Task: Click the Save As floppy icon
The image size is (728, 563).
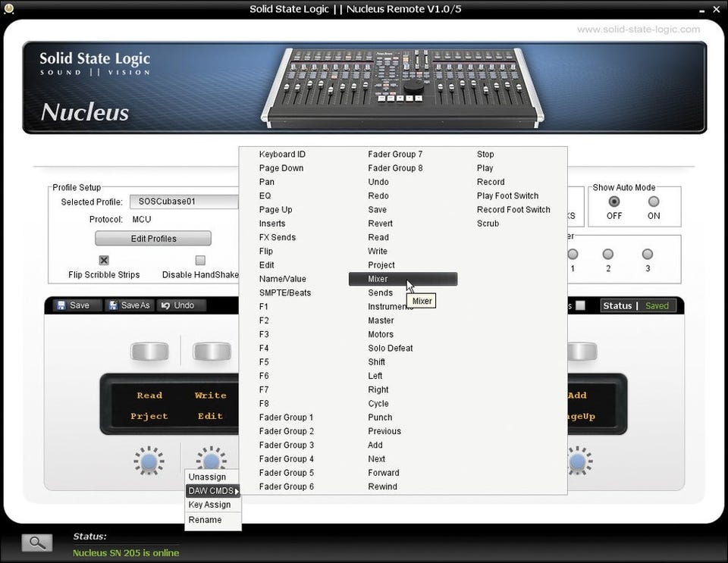Action: click(113, 305)
